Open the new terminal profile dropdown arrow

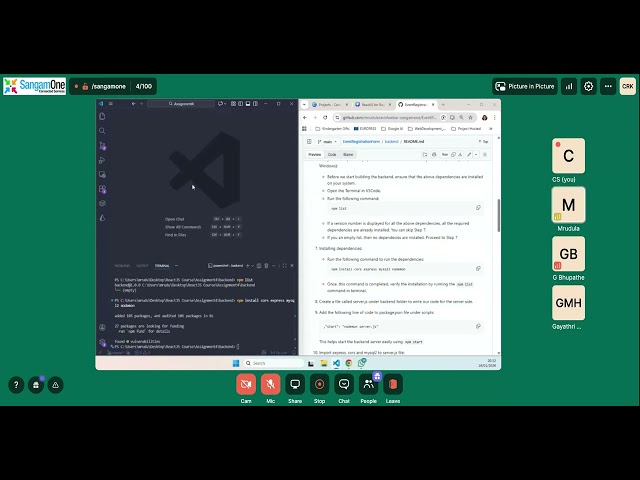tap(253, 266)
